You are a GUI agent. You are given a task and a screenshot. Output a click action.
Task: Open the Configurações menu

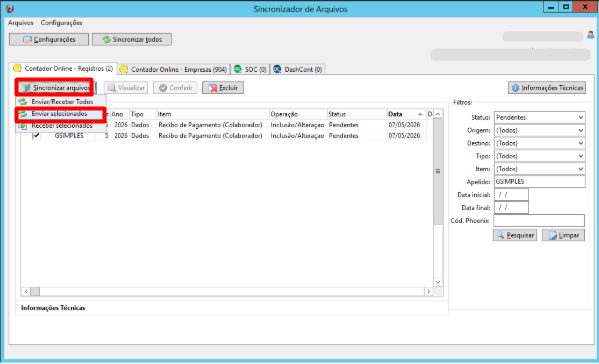[62, 23]
